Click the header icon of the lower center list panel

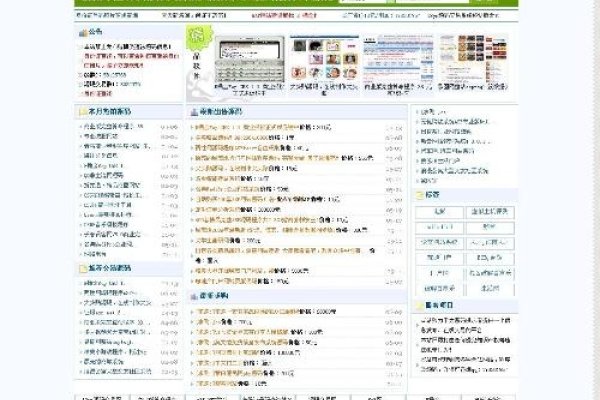(x=193, y=296)
